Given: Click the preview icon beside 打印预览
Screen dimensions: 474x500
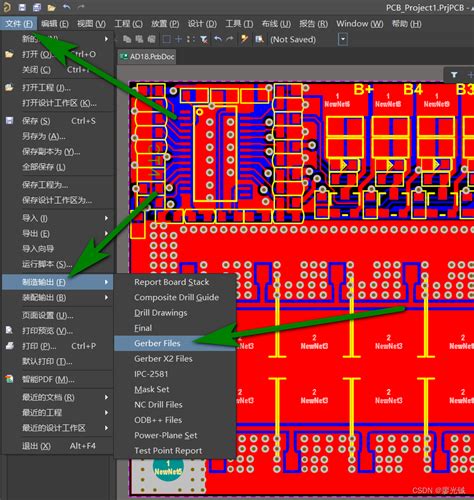Looking at the screenshot, I should tap(9, 330).
